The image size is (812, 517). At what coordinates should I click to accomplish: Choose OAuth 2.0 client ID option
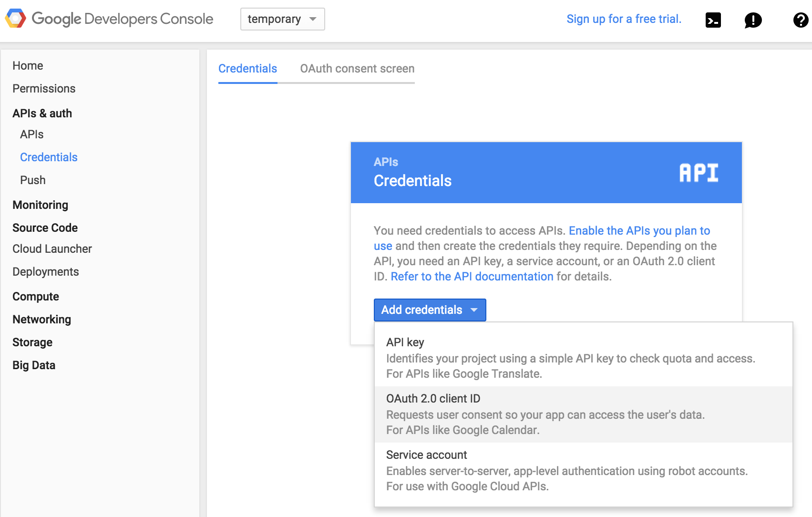pyautogui.click(x=583, y=414)
